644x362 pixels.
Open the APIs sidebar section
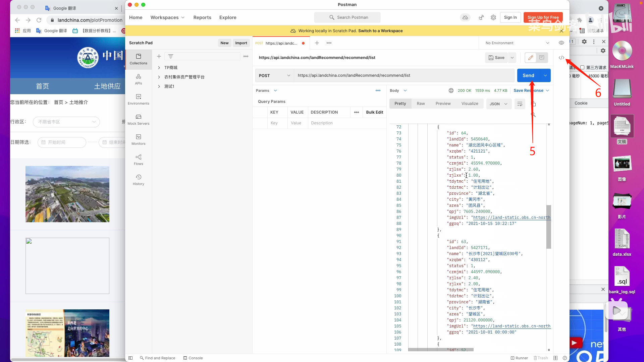click(138, 79)
